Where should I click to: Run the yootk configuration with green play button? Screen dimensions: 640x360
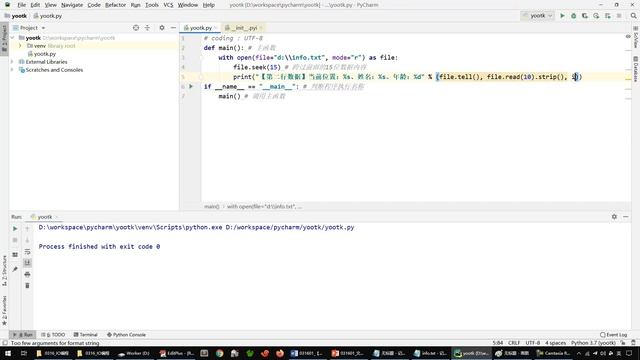pyautogui.click(x=562, y=16)
